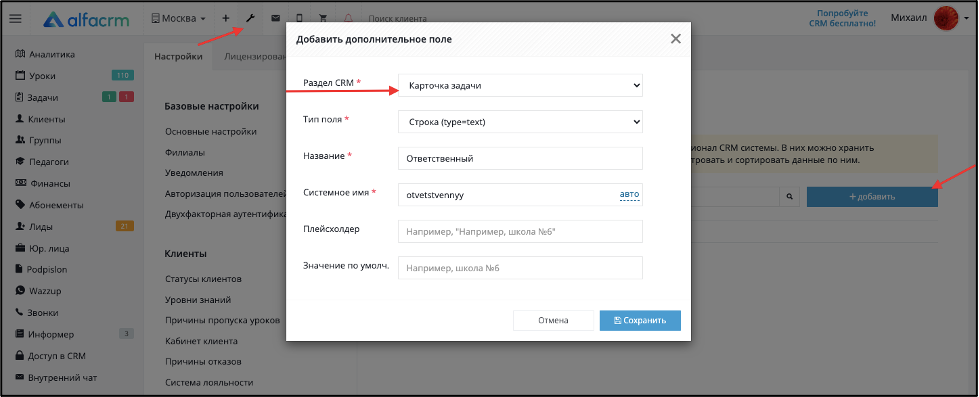
Task: Close the add field dialog
Action: pos(675,39)
